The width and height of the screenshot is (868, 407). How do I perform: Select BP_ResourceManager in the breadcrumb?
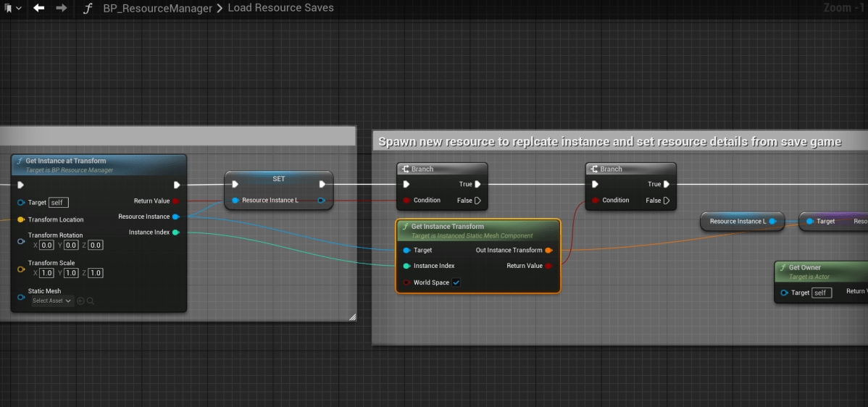[157, 8]
